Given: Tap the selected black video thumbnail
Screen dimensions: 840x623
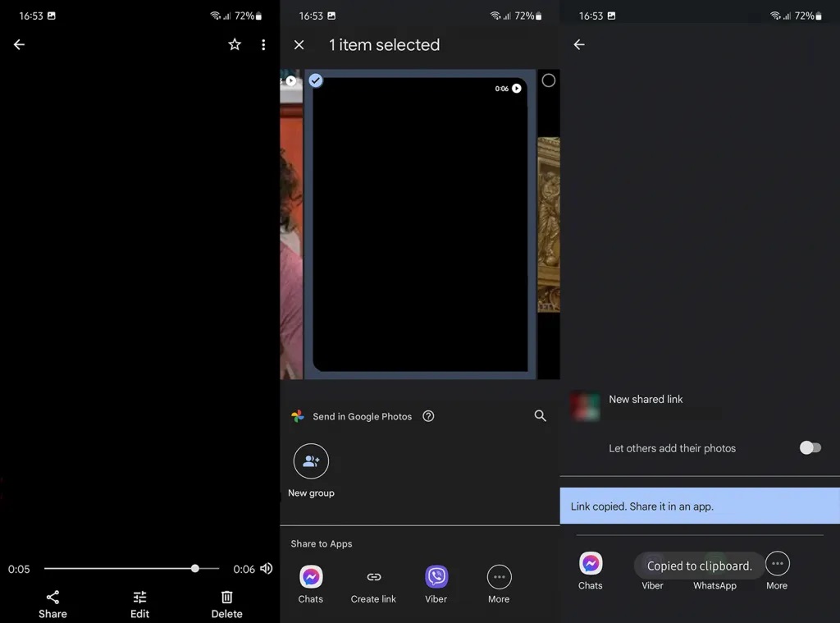Looking at the screenshot, I should (x=420, y=224).
